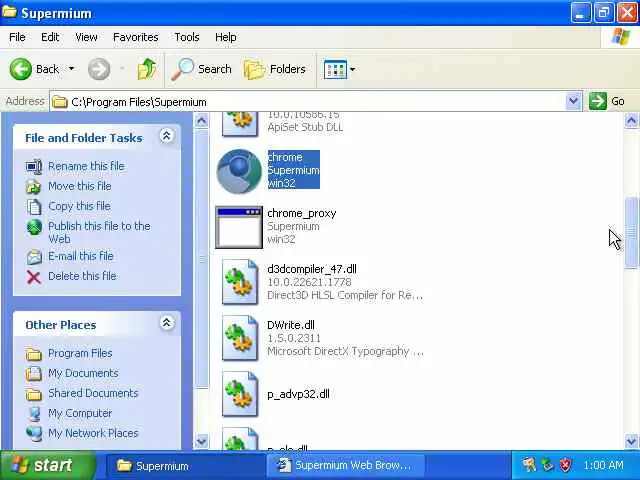This screenshot has height=480, width=640.
Task: Open the View menu
Action: [86, 37]
